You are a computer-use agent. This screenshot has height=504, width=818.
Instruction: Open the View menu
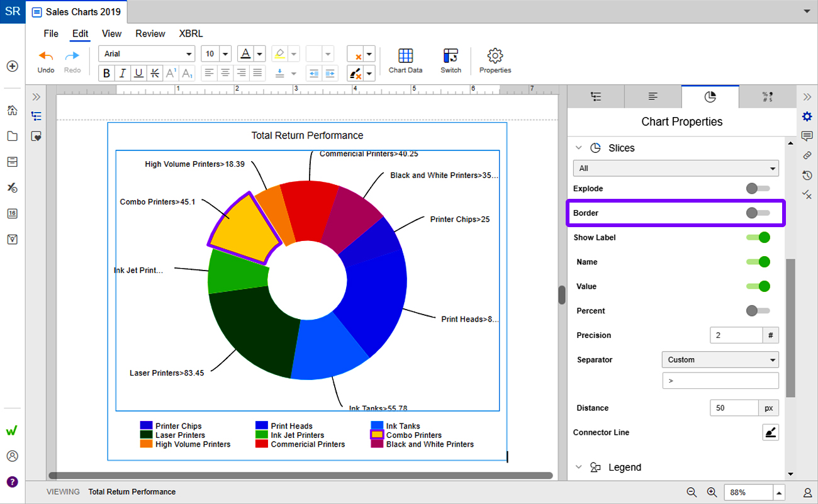(111, 34)
